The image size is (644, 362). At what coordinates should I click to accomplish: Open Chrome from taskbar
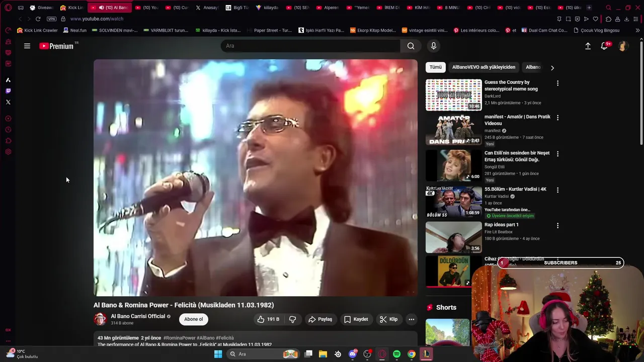(412, 354)
